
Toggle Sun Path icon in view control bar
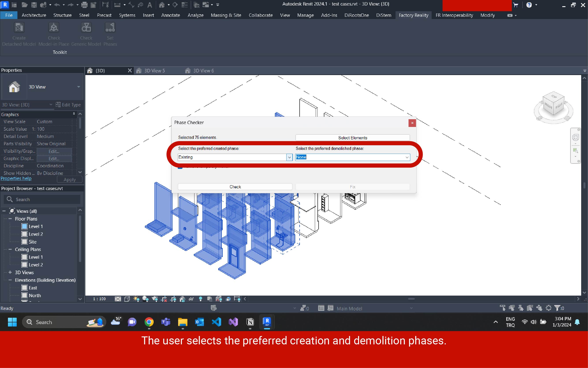pos(136,299)
